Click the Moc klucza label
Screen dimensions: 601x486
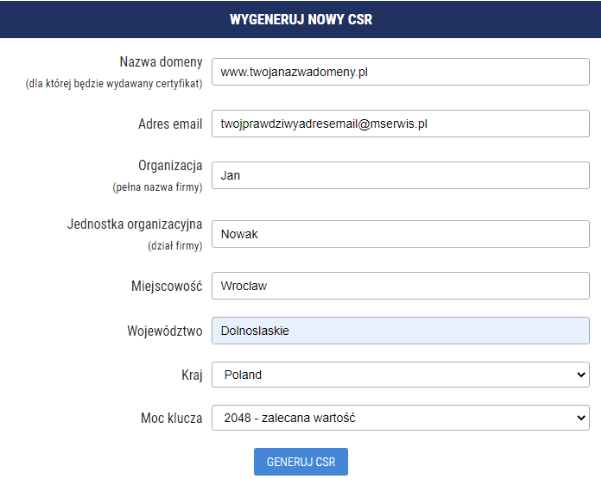(171, 418)
